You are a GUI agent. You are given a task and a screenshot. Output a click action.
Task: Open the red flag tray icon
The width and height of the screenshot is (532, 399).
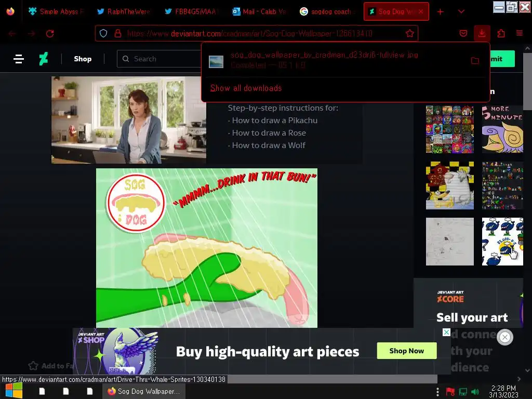tap(450, 392)
